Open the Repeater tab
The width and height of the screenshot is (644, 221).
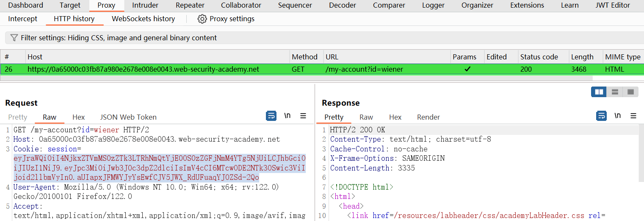(190, 6)
